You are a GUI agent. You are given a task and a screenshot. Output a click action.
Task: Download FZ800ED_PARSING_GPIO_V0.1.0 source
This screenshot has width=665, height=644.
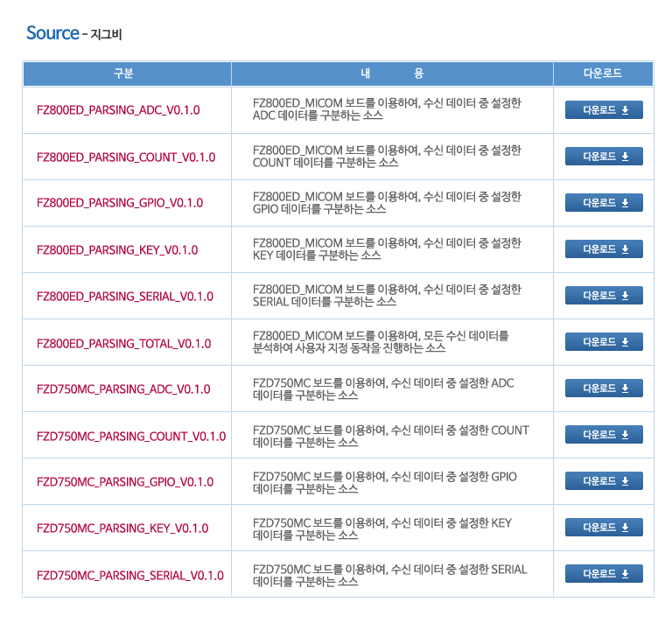[604, 203]
